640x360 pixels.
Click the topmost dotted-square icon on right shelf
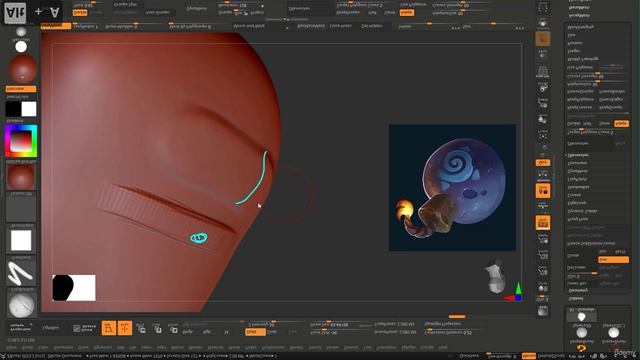pyautogui.click(x=543, y=7)
